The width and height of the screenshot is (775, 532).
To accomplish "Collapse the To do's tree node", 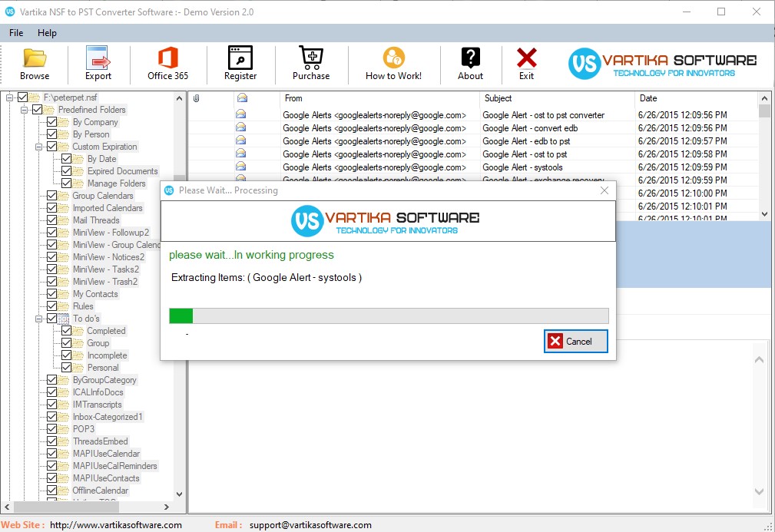I will coord(38,319).
